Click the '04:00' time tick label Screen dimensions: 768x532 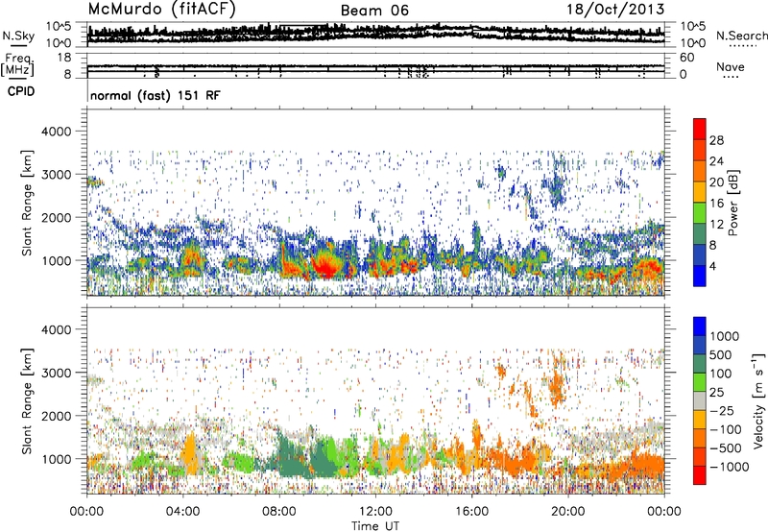(x=182, y=512)
